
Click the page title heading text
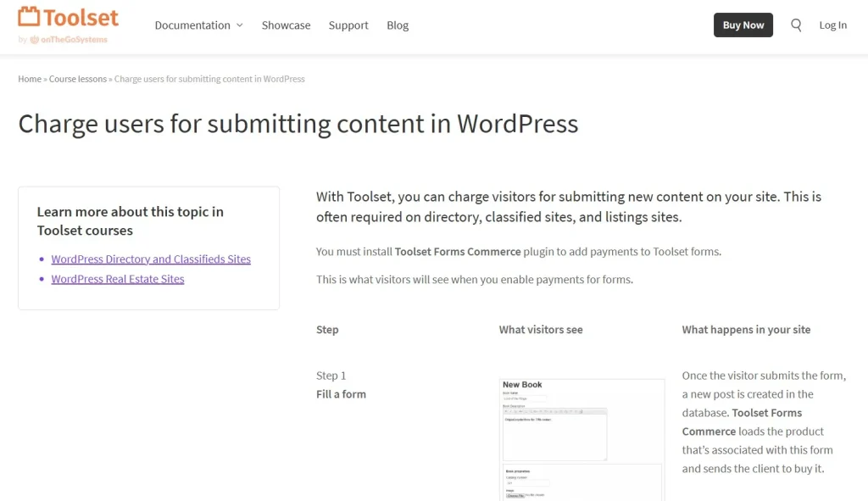[298, 124]
